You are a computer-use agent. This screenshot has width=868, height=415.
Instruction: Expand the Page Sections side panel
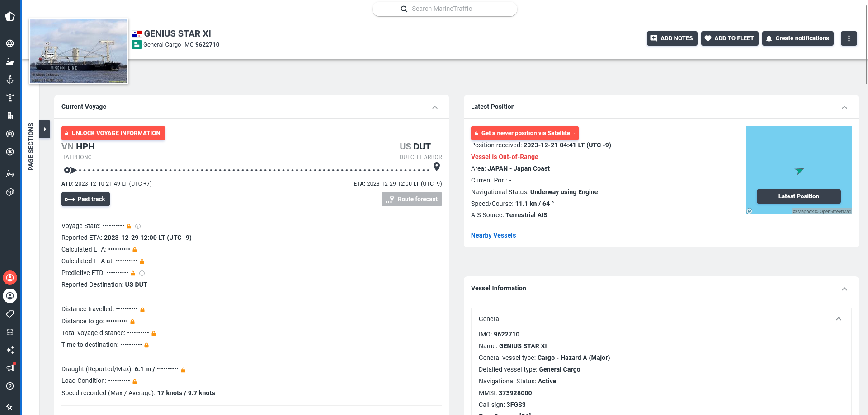(45, 129)
